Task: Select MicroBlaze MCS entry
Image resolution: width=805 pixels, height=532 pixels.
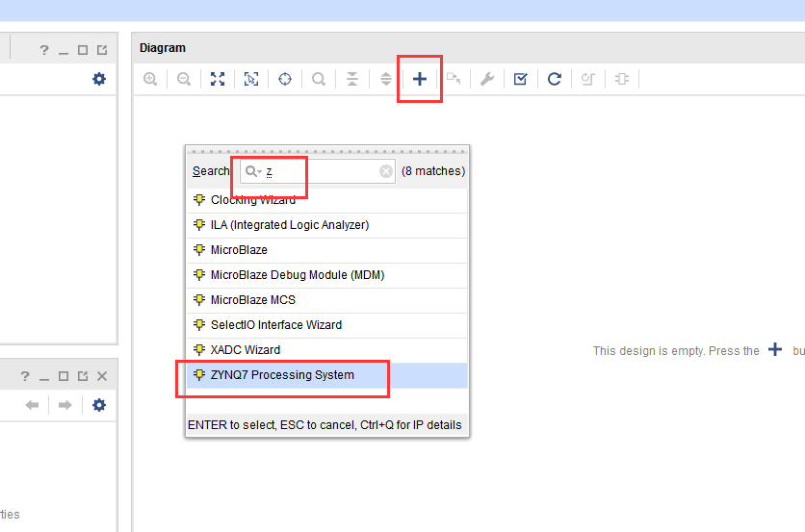Action: click(x=327, y=299)
